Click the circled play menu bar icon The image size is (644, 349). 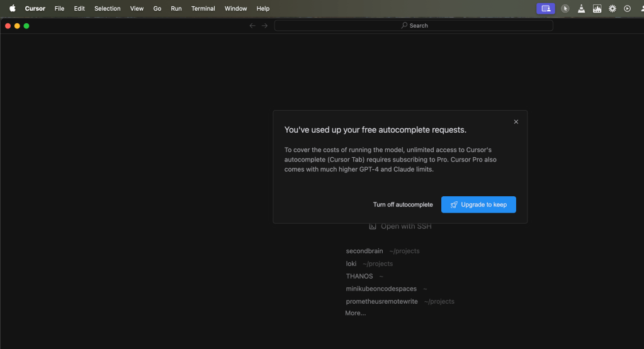click(627, 8)
